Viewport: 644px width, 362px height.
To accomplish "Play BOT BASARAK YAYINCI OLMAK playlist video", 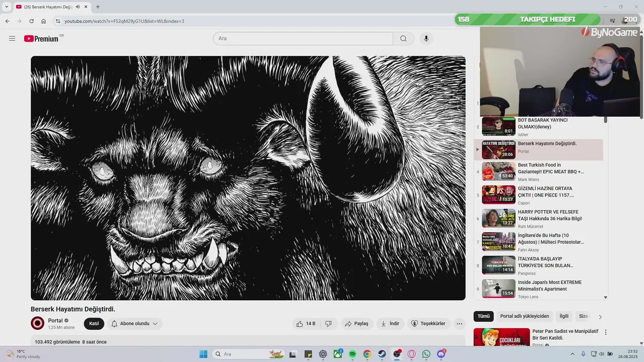I will (538, 127).
